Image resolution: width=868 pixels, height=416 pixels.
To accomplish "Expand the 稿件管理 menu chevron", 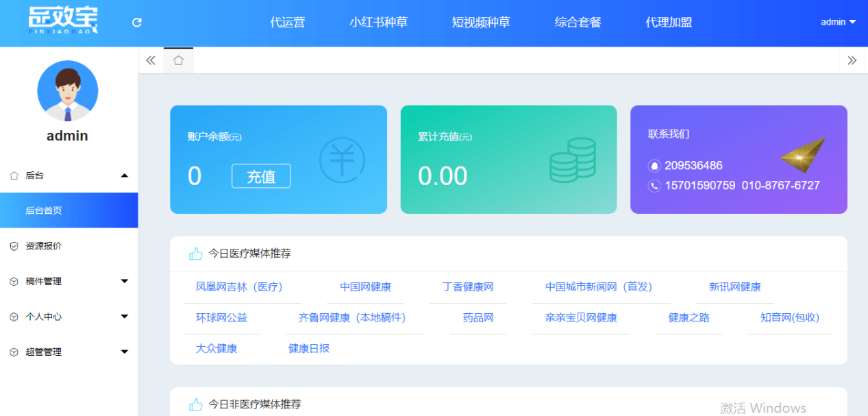I will (x=125, y=281).
